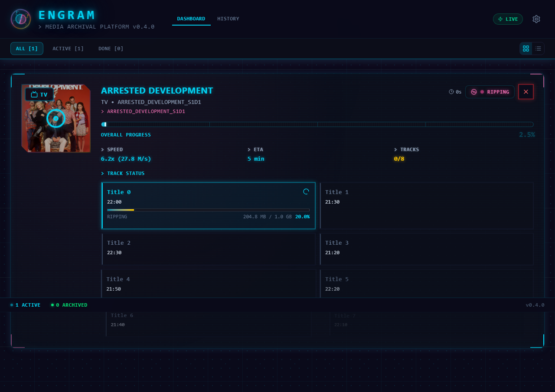Click the clock icon next to 0s
555x392 pixels.
pos(451,92)
